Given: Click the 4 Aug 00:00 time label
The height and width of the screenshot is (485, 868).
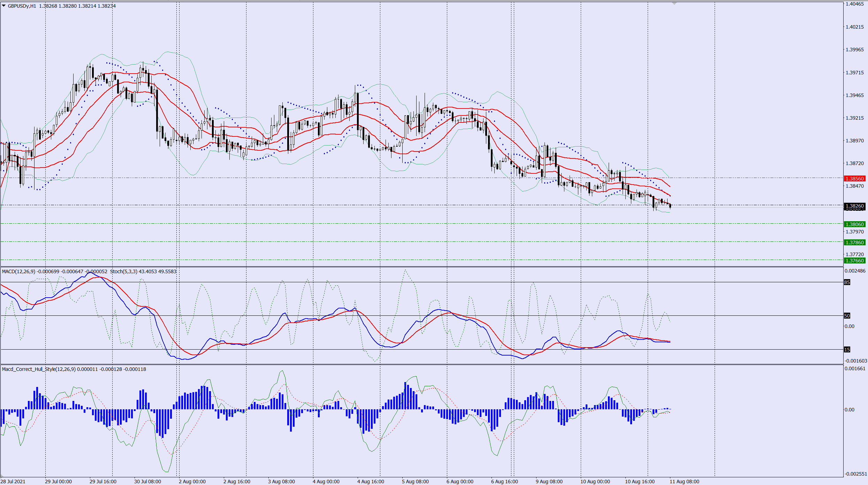Looking at the screenshot, I should [x=326, y=482].
